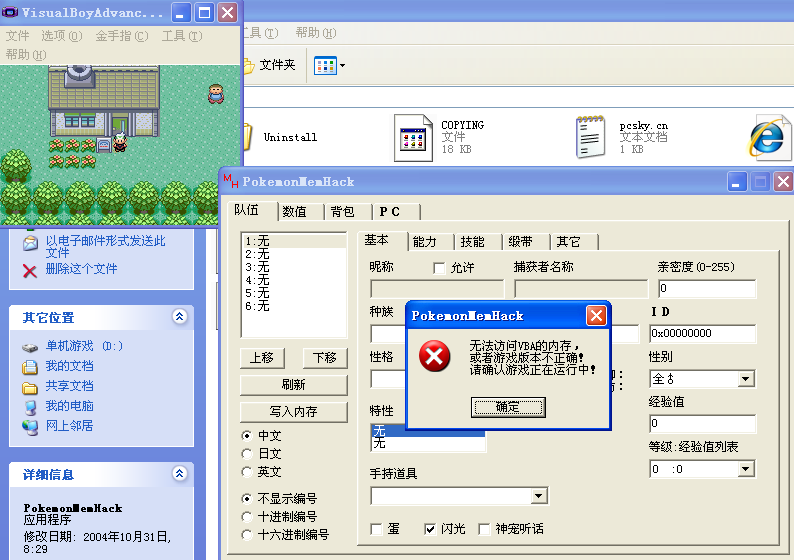
Task: Toggle the 神宠听话 checkbox
Action: point(484,530)
